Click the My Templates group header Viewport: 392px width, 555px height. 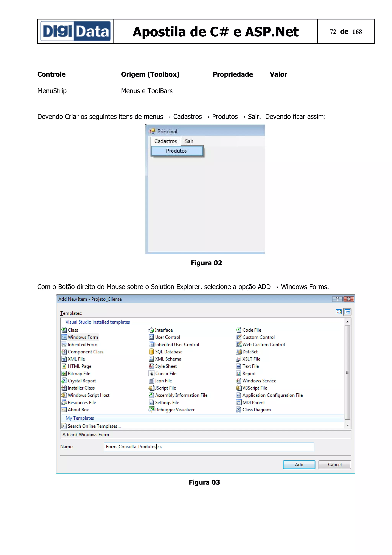pyautogui.click(x=80, y=418)
